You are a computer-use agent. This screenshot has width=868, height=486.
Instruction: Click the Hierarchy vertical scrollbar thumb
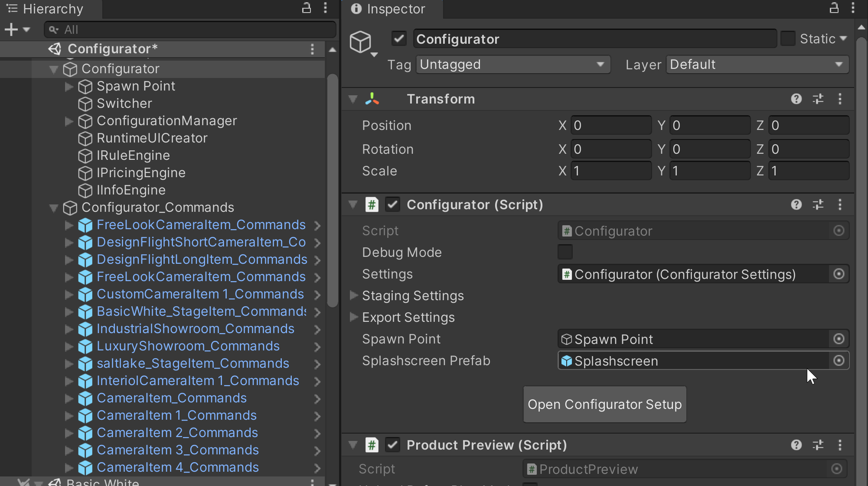point(332,191)
